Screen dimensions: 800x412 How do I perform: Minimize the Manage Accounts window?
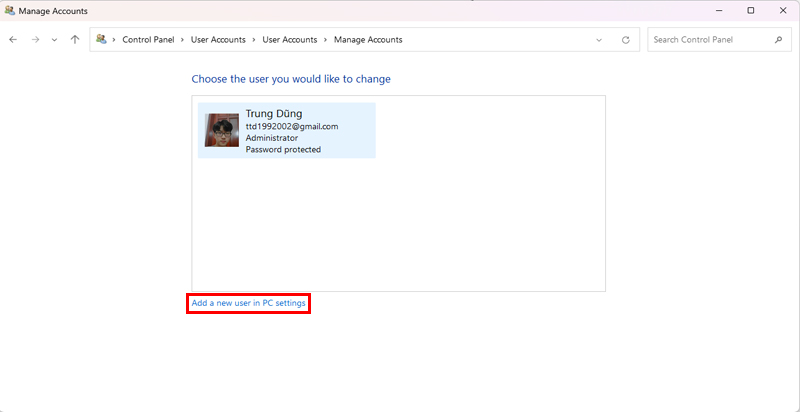(718, 11)
